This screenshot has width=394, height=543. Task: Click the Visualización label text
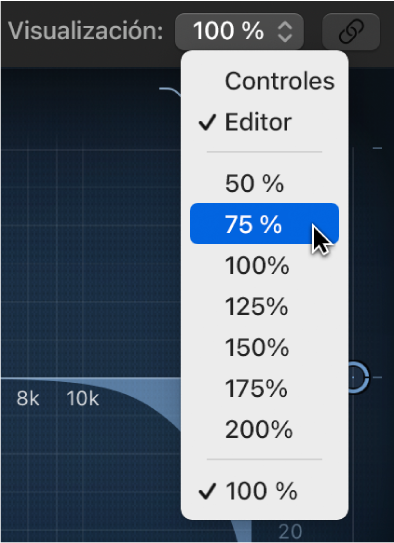[x=86, y=31]
